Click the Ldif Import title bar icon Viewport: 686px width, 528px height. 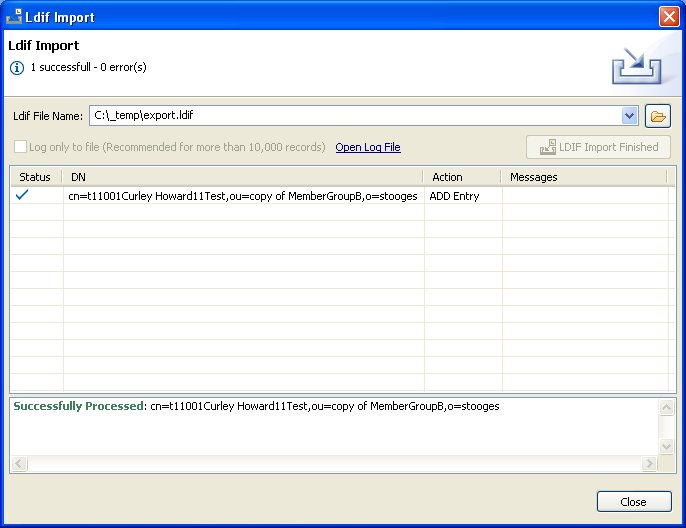[15, 16]
